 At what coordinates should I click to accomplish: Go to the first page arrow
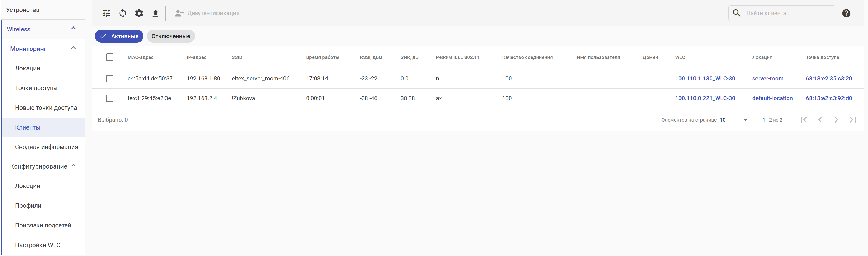(x=804, y=120)
